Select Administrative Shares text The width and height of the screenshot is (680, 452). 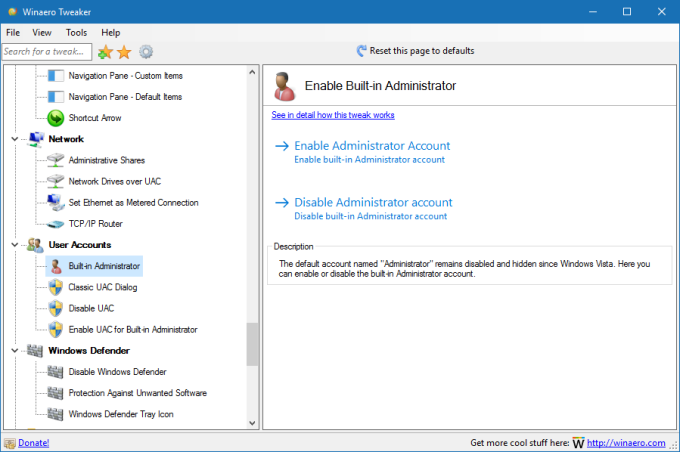pyautogui.click(x=107, y=160)
